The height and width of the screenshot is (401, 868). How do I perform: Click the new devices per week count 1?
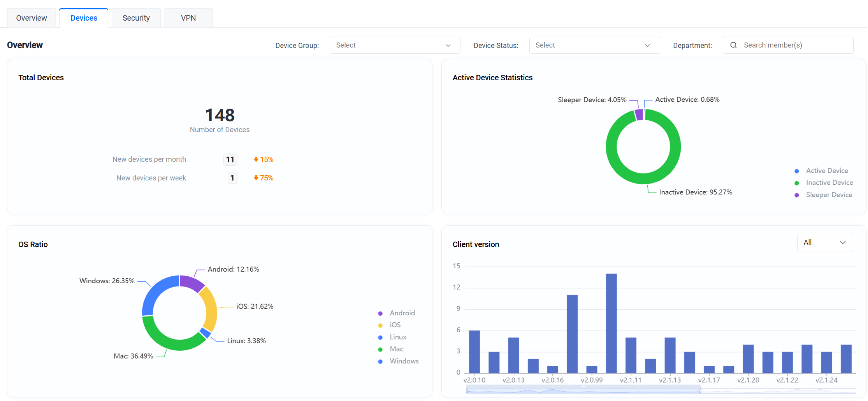pyautogui.click(x=232, y=178)
